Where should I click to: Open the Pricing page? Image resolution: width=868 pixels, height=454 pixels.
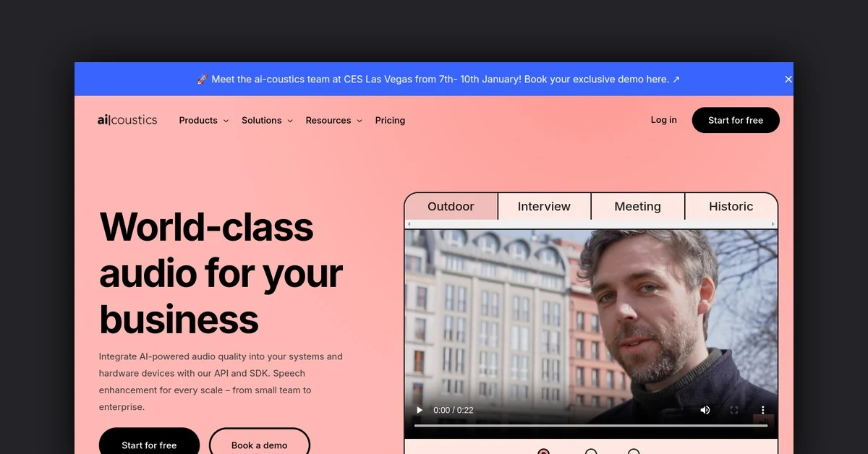390,121
